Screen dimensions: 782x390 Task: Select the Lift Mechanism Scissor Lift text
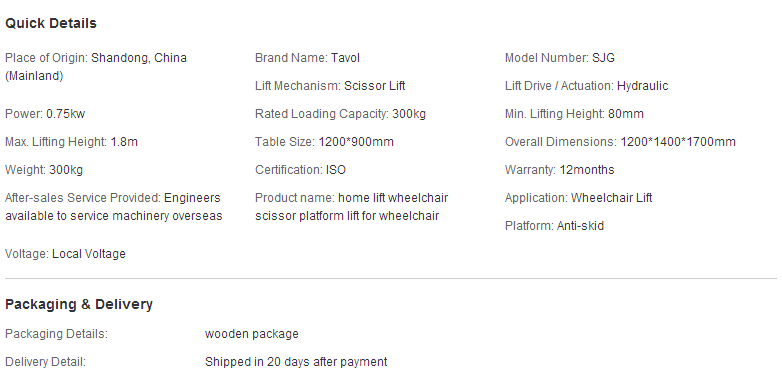330,86
